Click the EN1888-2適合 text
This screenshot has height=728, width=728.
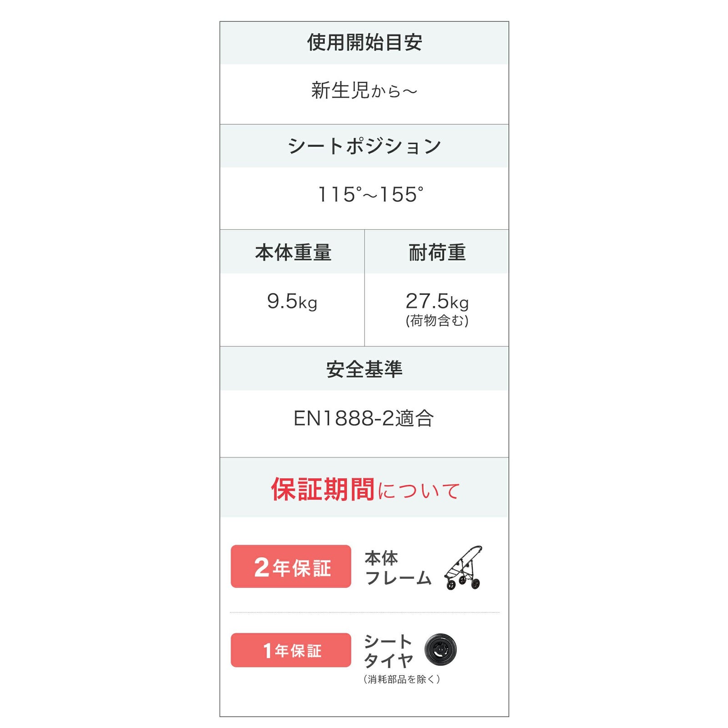pos(364,419)
